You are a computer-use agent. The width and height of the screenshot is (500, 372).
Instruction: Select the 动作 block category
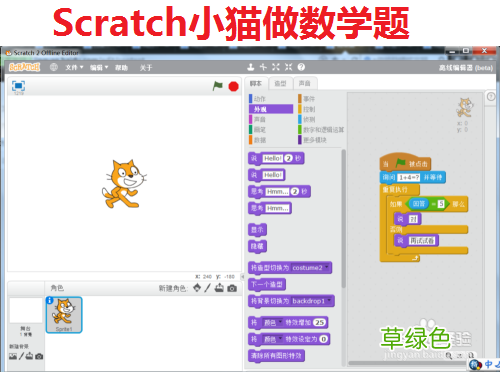coord(271,99)
